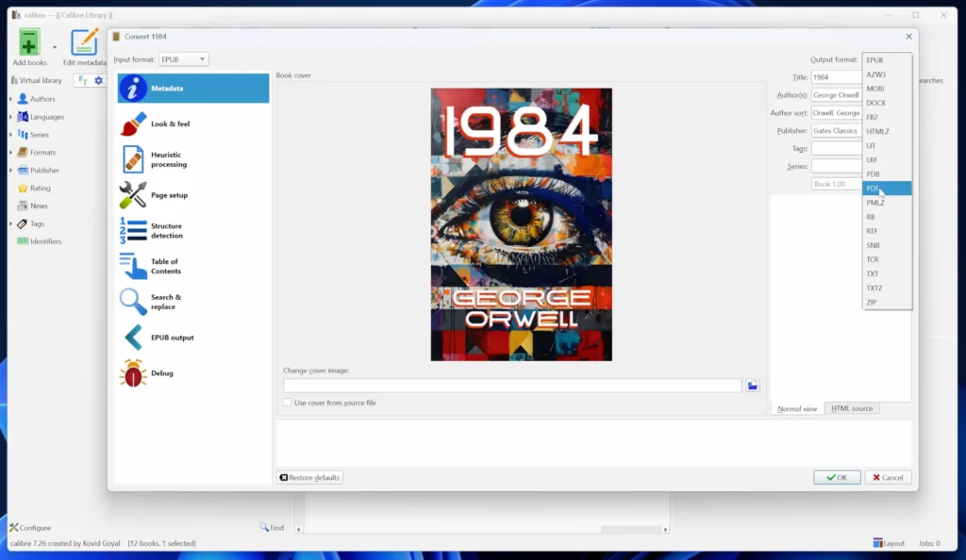
Task: Click the Publisher field Gates Classics
Action: tap(836, 130)
